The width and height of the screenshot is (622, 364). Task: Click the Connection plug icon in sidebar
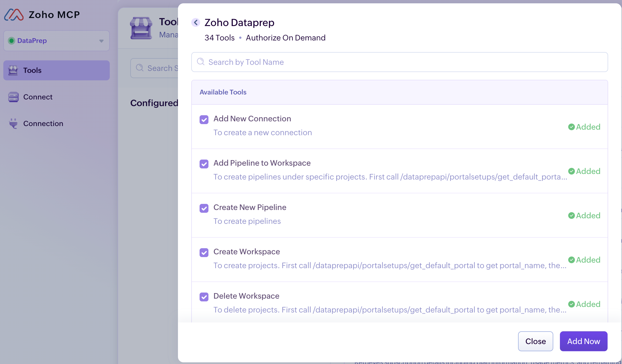pyautogui.click(x=13, y=124)
